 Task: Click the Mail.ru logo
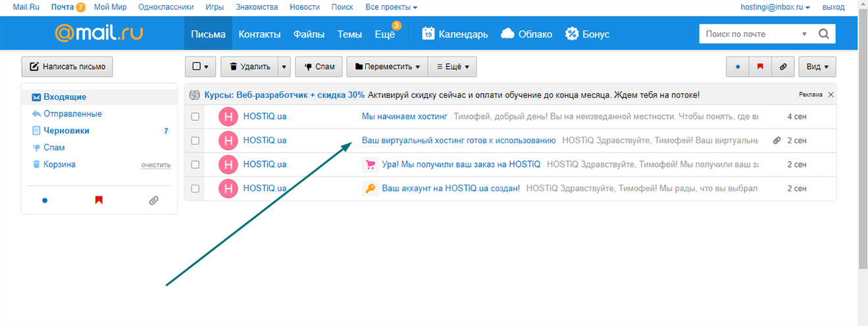coord(99,33)
